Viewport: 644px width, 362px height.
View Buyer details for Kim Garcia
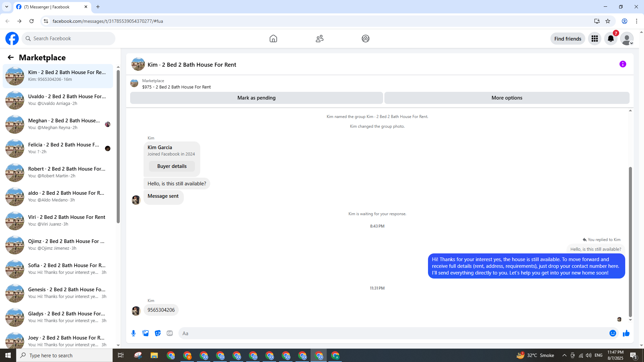point(172,166)
